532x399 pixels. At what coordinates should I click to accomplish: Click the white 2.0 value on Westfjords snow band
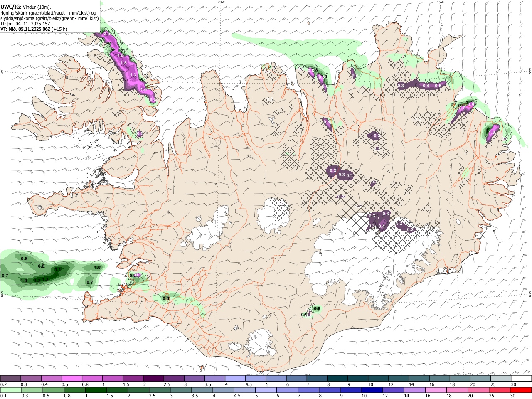(107, 34)
